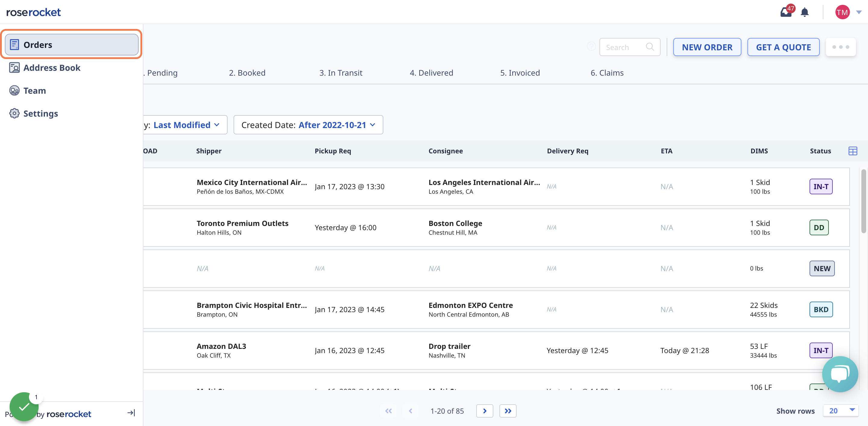This screenshot has height=426, width=868.
Task: Open the Orders sidebar item
Action: [71, 45]
